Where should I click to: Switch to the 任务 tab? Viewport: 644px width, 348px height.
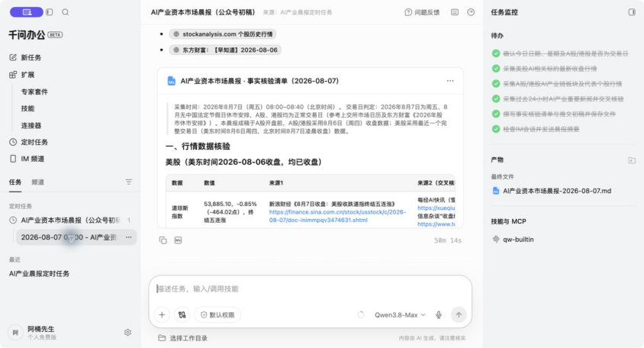click(15, 182)
